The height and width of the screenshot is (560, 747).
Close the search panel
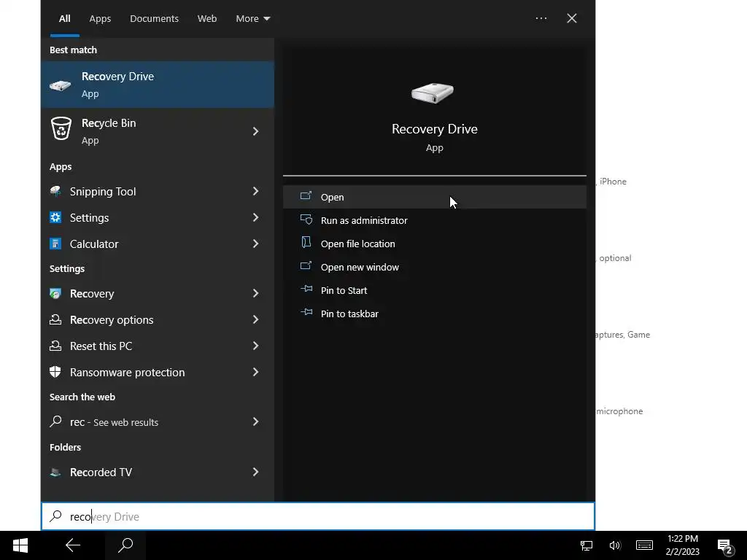tap(572, 18)
